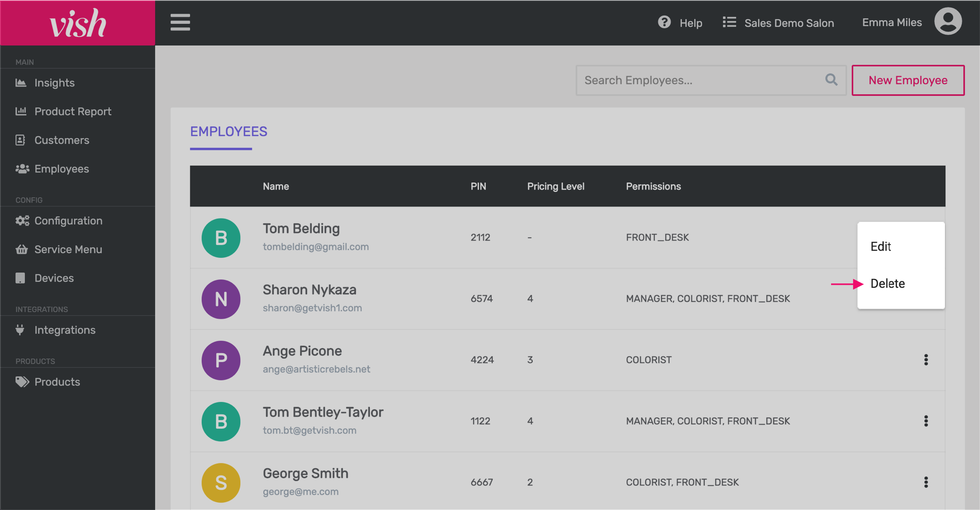The height and width of the screenshot is (510, 980).
Task: Open the Sales Demo Salon selector
Action: pos(778,23)
